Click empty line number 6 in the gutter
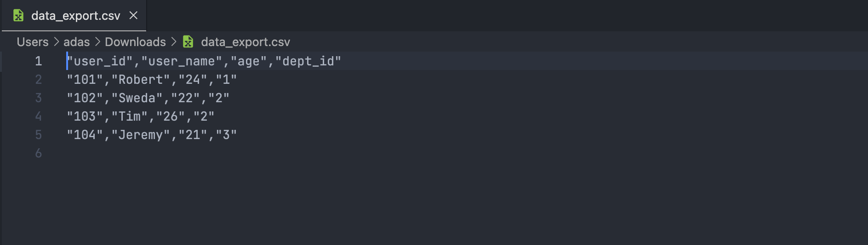868x245 pixels. click(x=39, y=153)
